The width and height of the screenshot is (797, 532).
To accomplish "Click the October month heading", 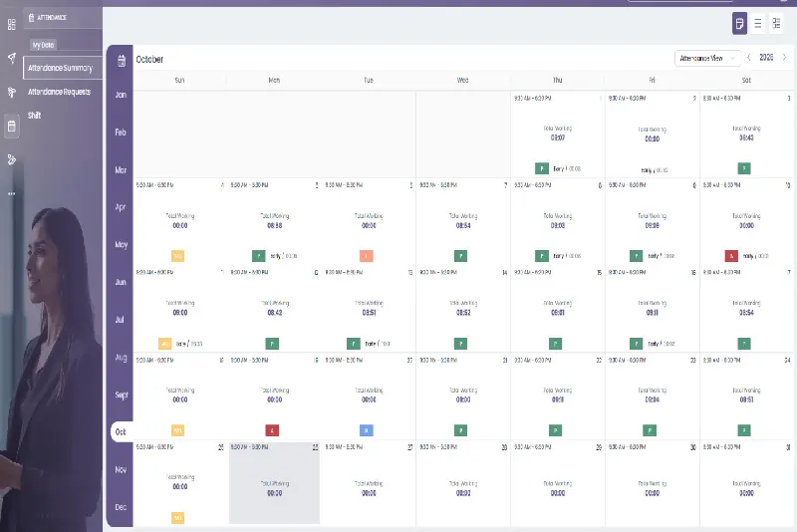I will tap(149, 60).
